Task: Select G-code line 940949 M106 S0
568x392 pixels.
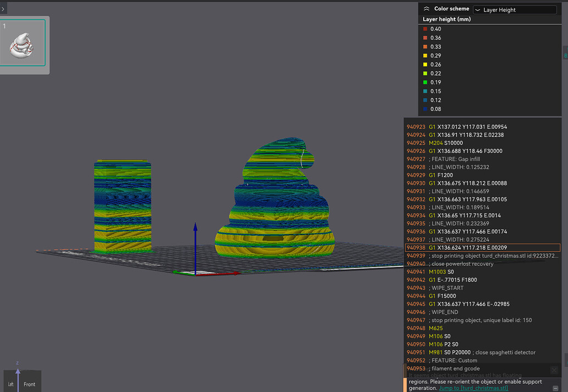Action: [482, 336]
